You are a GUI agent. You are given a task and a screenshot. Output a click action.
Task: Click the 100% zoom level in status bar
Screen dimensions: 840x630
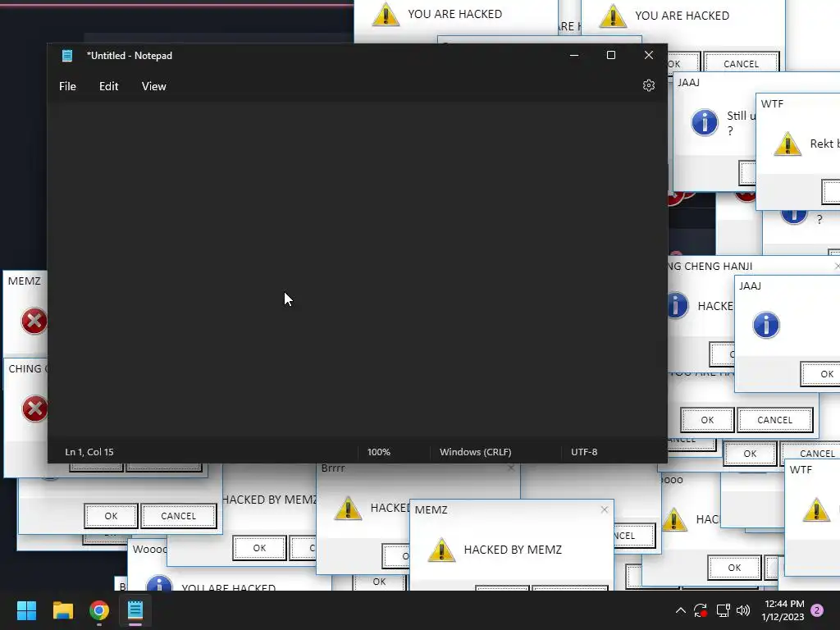(379, 452)
